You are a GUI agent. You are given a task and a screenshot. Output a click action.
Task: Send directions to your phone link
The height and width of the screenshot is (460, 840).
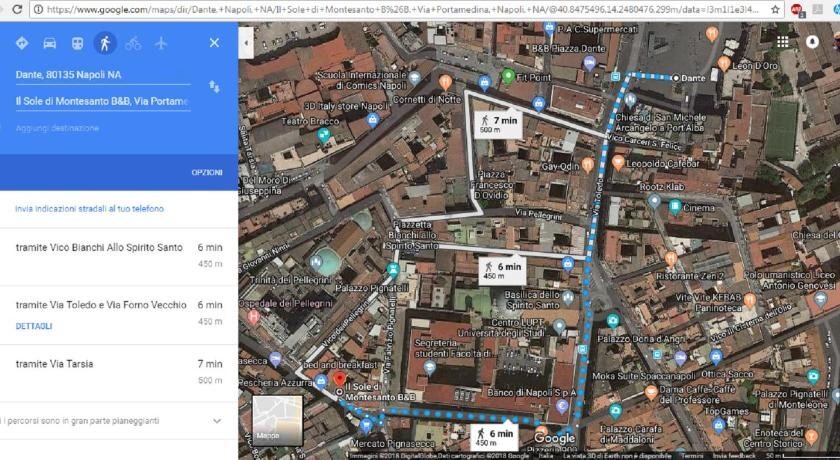(89, 209)
